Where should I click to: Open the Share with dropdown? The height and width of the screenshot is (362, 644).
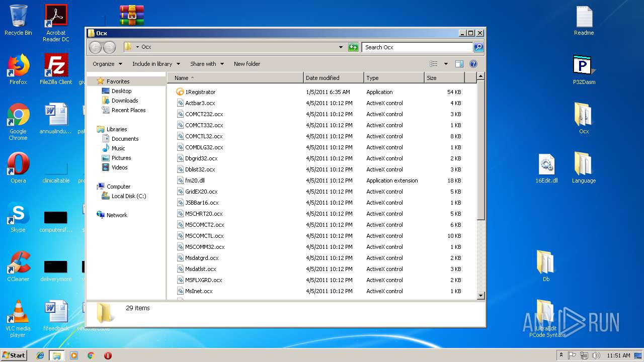point(206,64)
